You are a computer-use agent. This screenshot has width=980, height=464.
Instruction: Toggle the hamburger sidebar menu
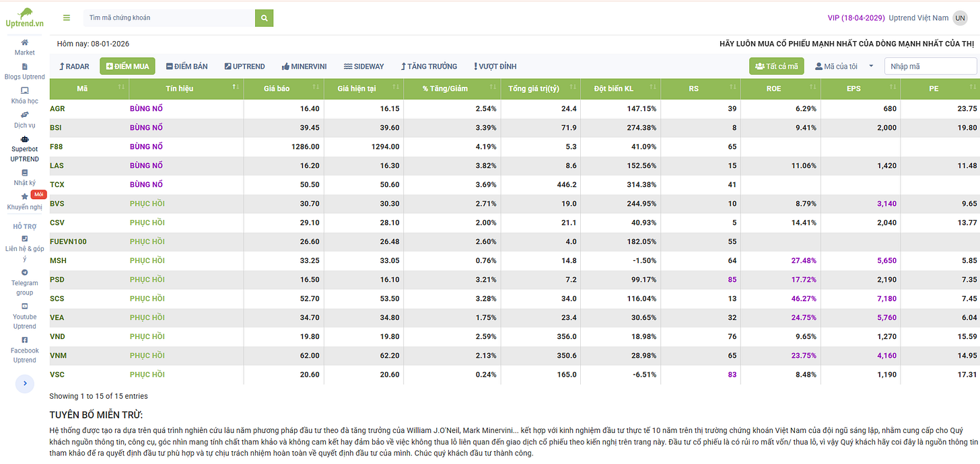[x=66, y=18]
